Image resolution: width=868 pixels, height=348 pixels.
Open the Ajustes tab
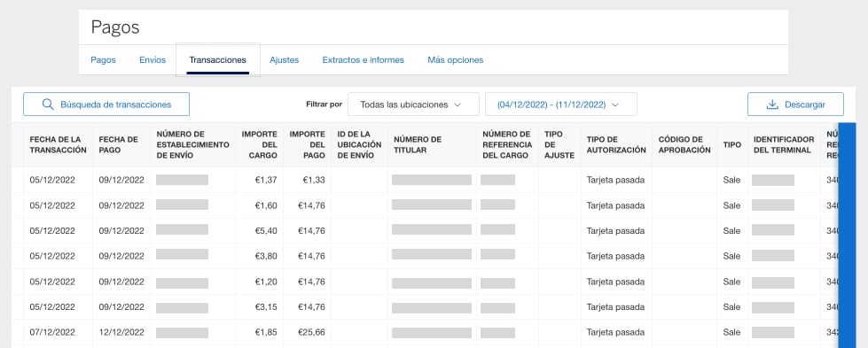(x=284, y=59)
